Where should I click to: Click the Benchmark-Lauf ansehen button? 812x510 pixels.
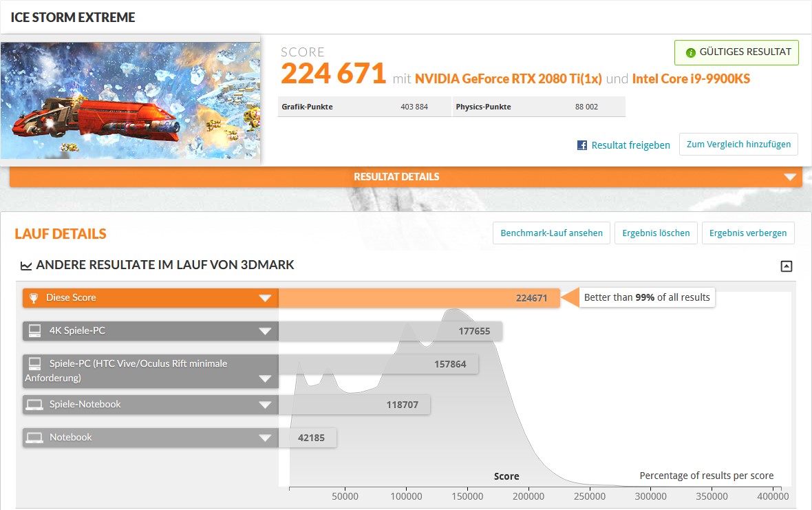click(551, 233)
